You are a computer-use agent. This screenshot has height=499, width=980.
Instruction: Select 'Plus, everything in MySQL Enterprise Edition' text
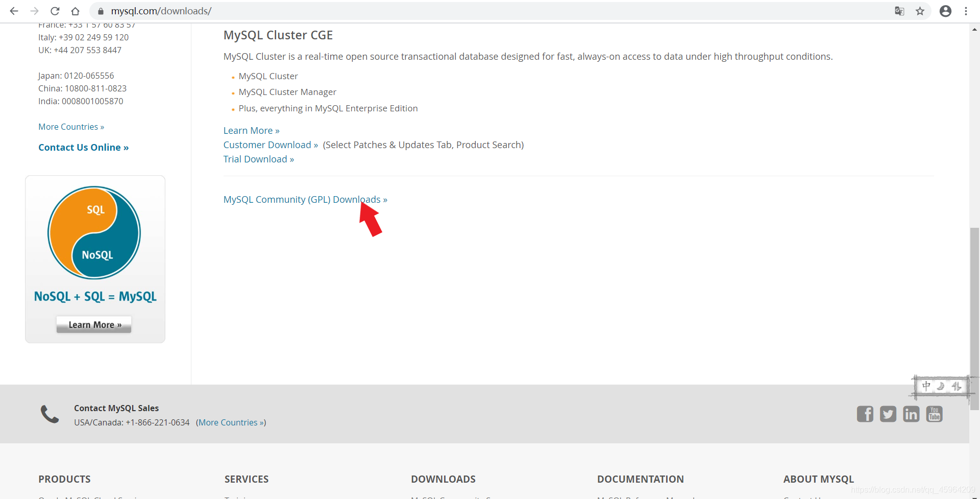(x=328, y=108)
